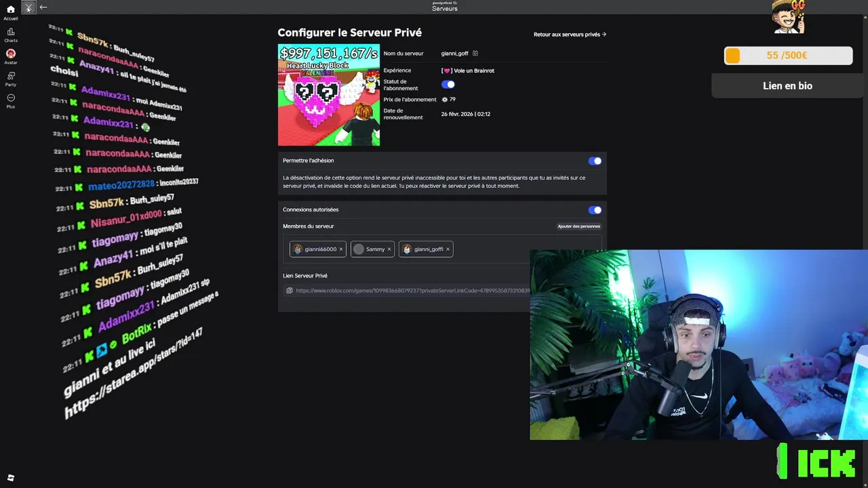This screenshot has width=868, height=488.
Task: Click the close X button in top bar
Action: point(28,7)
